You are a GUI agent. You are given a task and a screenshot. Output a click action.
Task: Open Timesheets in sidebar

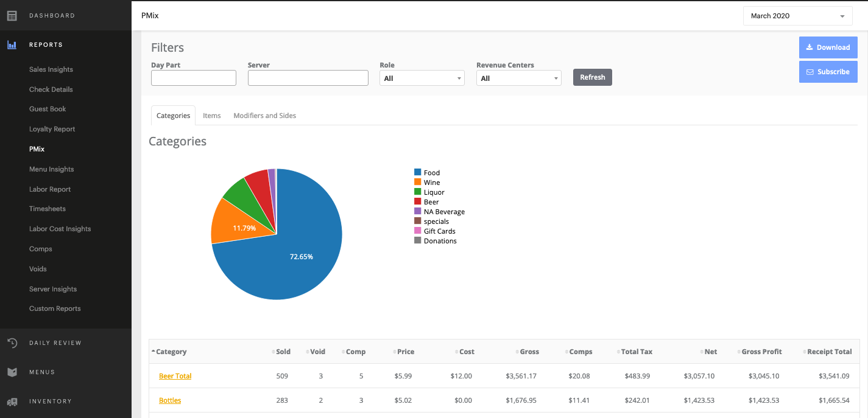coord(48,209)
